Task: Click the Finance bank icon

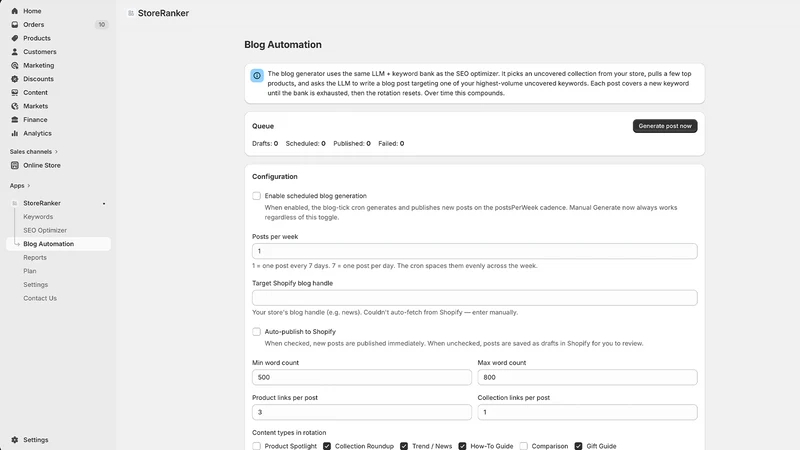Action: coord(15,119)
